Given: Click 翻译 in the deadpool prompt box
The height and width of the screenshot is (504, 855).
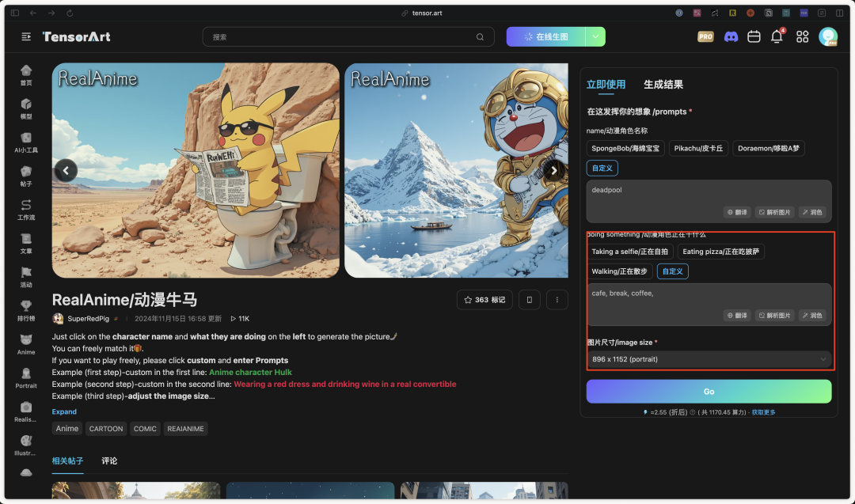Looking at the screenshot, I should [737, 212].
